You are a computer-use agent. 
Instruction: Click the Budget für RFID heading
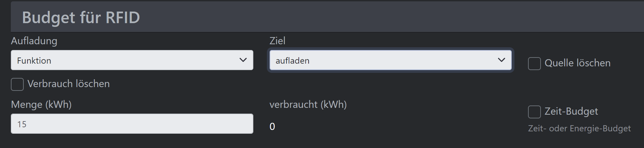(x=81, y=18)
